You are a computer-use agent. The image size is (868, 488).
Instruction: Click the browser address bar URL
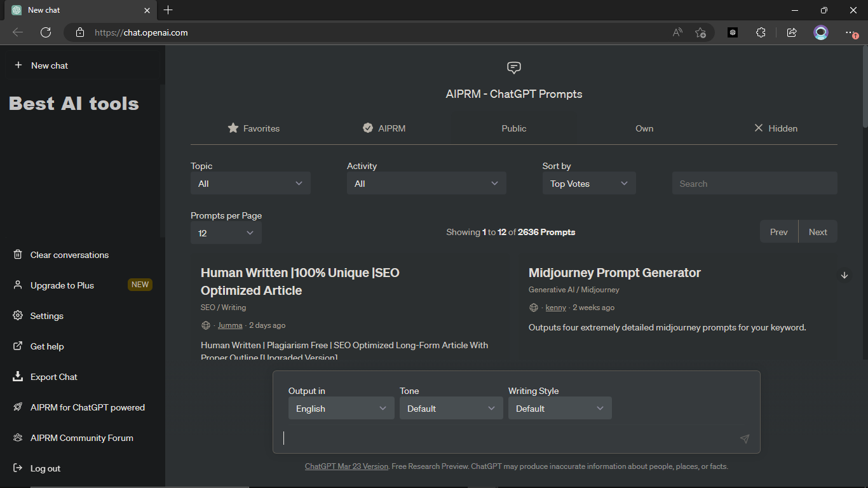pos(141,32)
